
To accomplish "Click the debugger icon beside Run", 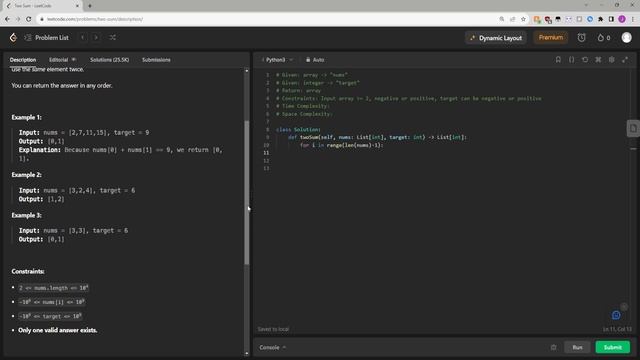I will (x=553, y=347).
